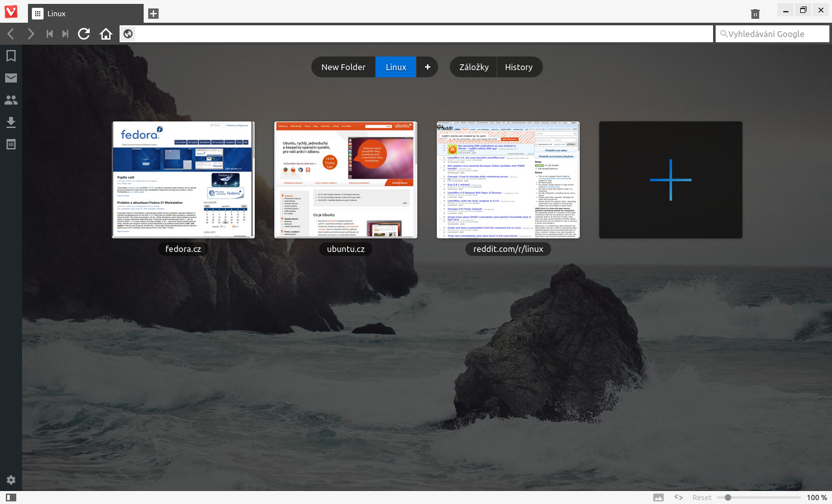Go back to the previous page
The height and width of the screenshot is (504, 832).
pyautogui.click(x=10, y=34)
